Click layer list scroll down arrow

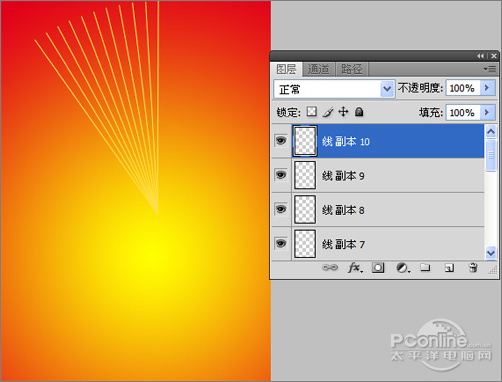pyautogui.click(x=491, y=252)
